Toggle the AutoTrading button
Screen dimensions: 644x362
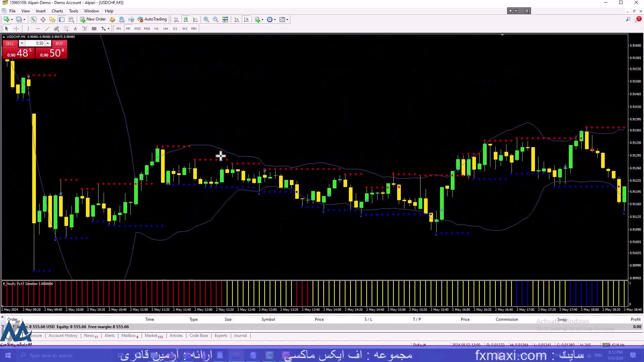[152, 19]
